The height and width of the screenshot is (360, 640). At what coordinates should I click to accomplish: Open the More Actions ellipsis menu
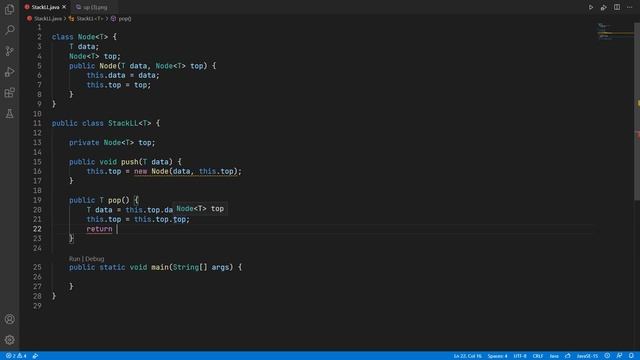pos(630,7)
